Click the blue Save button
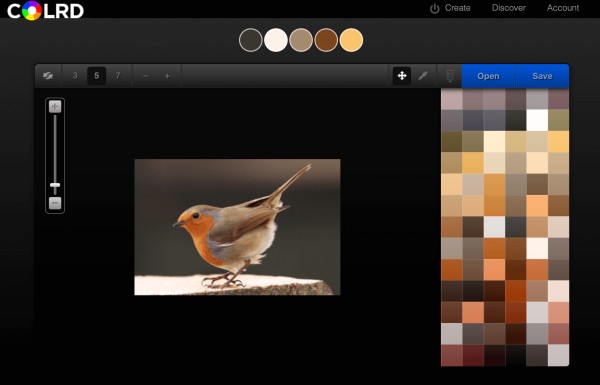 542,76
